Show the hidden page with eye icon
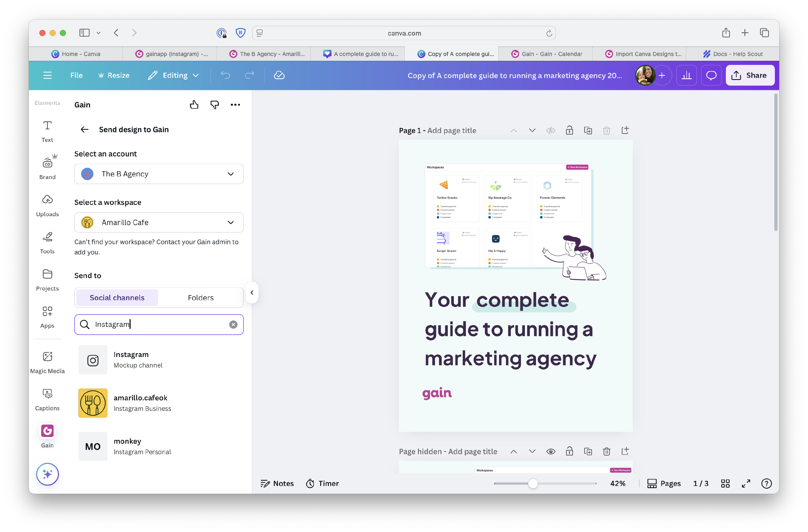The width and height of the screenshot is (808, 532). coord(551,451)
